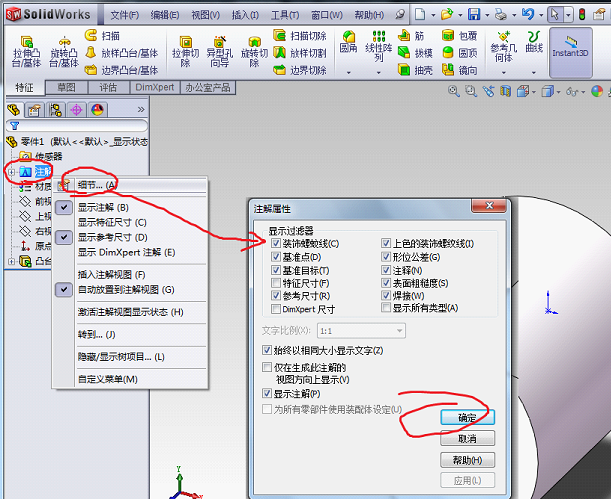Toggle 始终以相同大小显示文字(Z) checkbox
The width and height of the screenshot is (611, 500).
(x=267, y=350)
